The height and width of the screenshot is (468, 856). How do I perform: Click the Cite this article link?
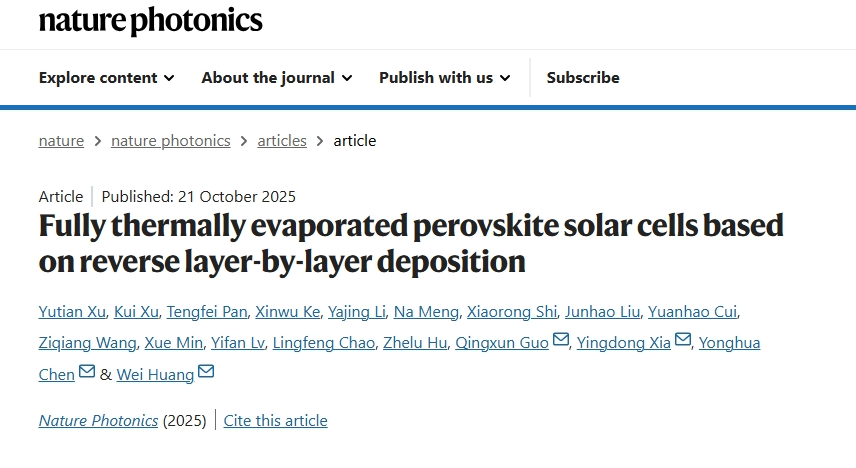click(275, 420)
